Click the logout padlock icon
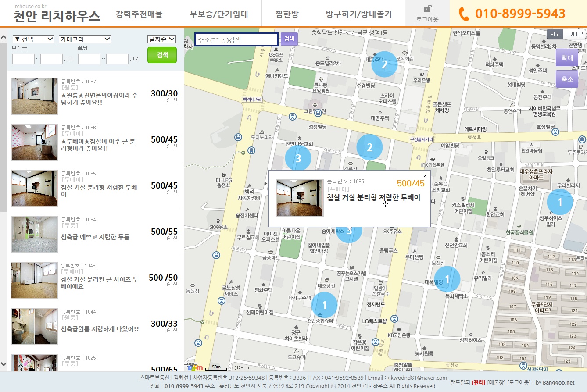 (427, 9)
